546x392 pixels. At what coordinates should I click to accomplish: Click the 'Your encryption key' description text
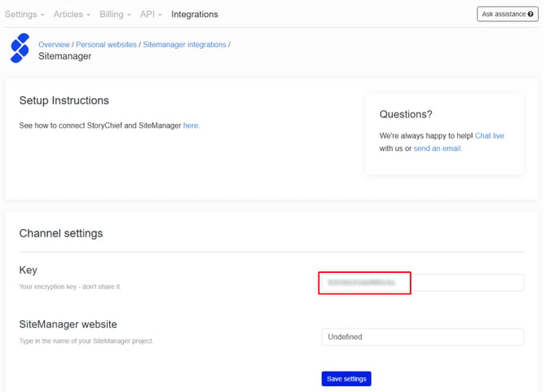point(70,287)
